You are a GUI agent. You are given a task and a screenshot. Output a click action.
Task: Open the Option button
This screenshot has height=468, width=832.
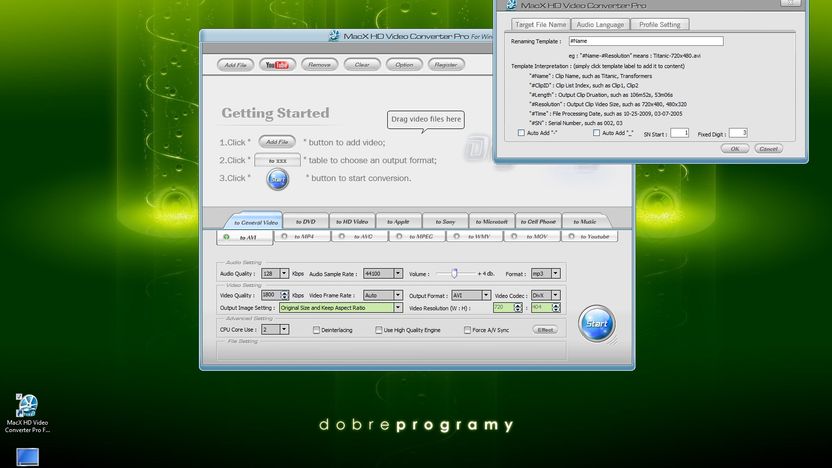click(x=404, y=65)
